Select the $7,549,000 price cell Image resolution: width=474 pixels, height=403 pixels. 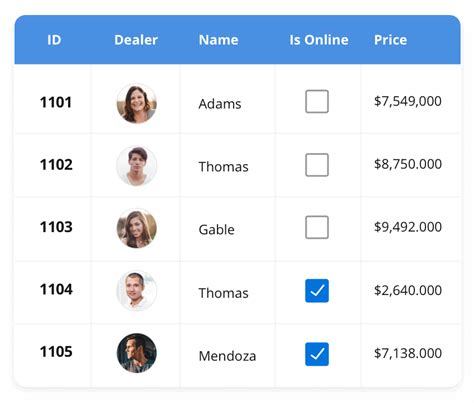[x=408, y=101]
